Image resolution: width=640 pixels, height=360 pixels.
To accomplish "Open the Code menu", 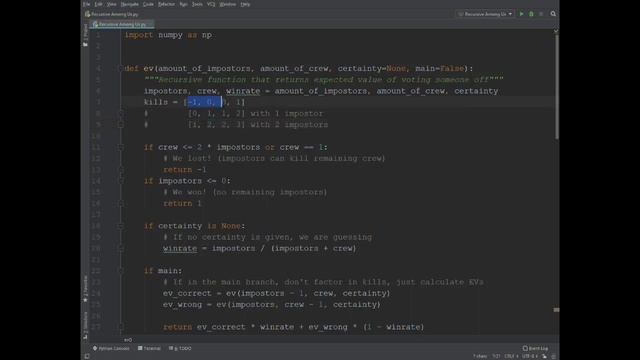I will tap(148, 4).
